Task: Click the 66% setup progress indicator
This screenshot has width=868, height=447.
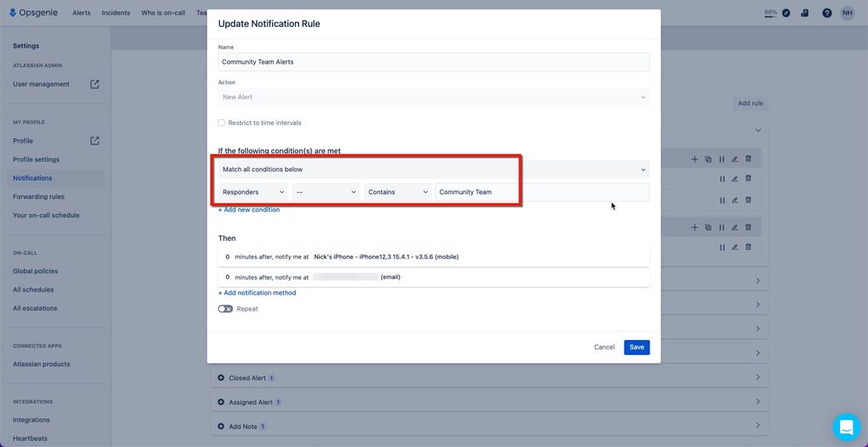Action: tap(771, 13)
